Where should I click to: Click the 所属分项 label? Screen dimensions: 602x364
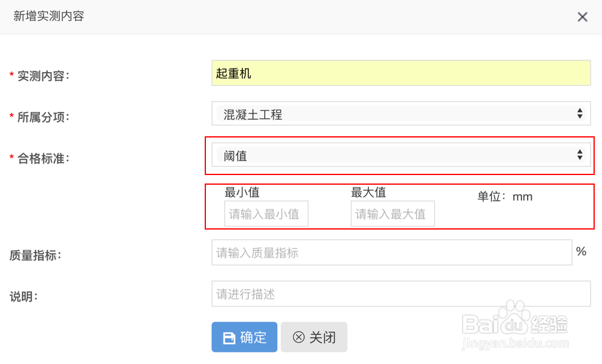coord(43,117)
